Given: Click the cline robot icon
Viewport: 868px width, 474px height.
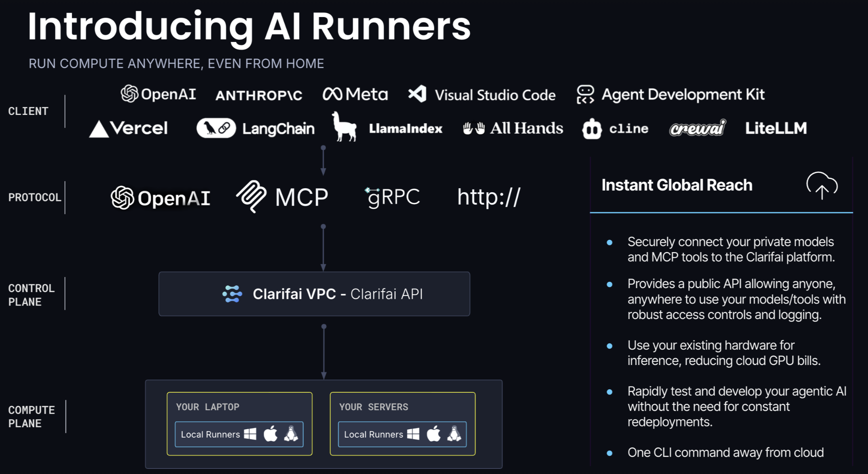Looking at the screenshot, I should pyautogui.click(x=592, y=129).
